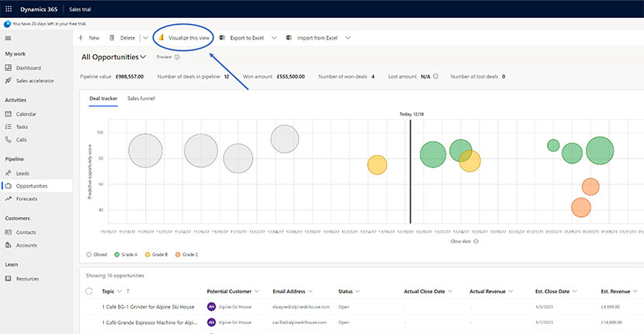
Task: Click the free trial notification icon
Action: pyautogui.click(x=7, y=24)
